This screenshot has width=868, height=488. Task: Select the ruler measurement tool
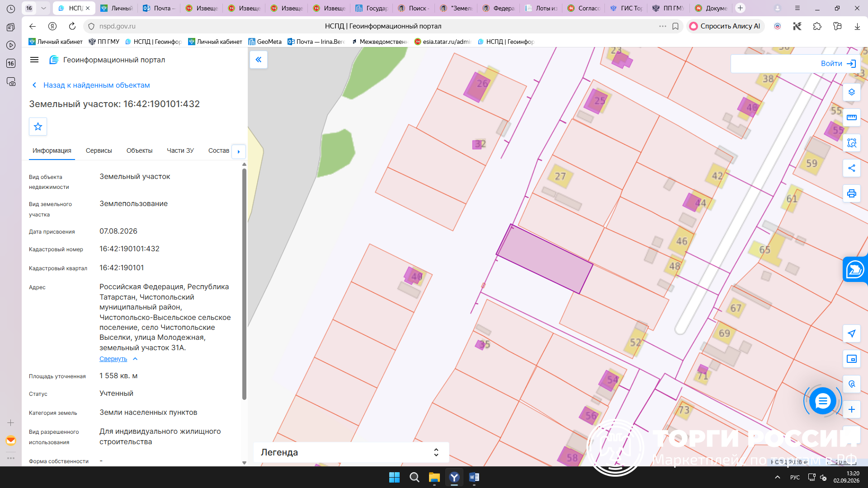coord(852,117)
